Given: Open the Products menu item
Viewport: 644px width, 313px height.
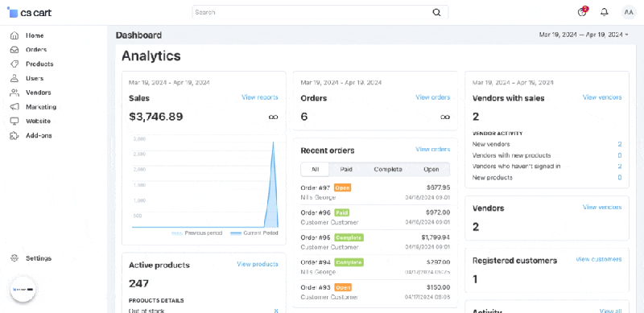Looking at the screenshot, I should click(x=39, y=64).
